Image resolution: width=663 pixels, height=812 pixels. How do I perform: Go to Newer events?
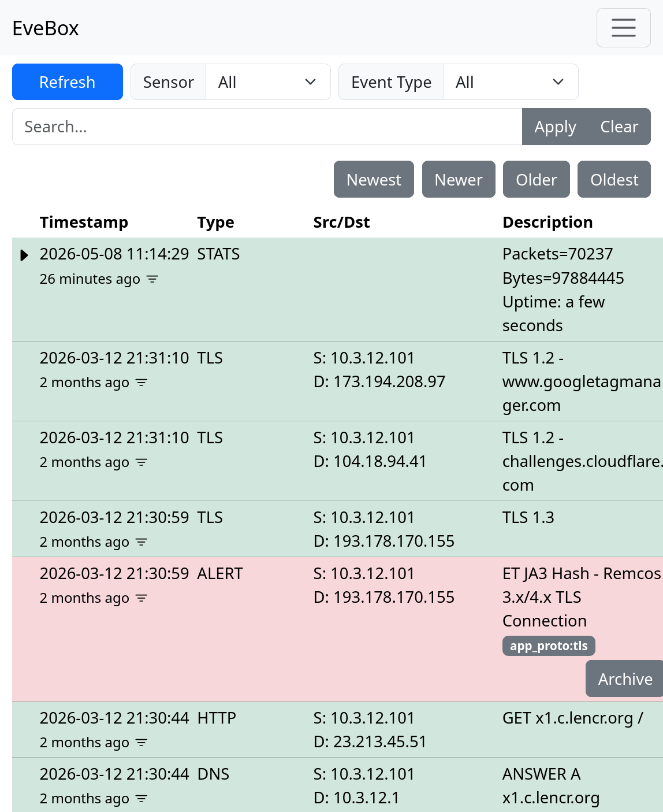[459, 179]
